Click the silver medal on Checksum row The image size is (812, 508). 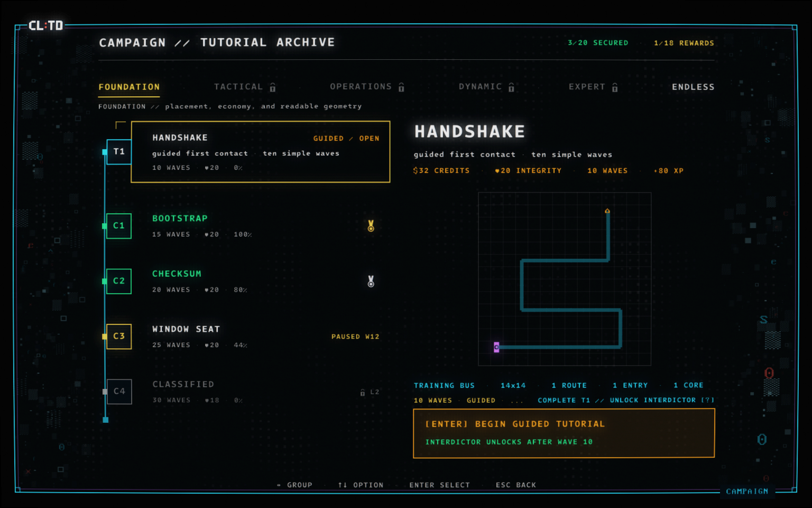[371, 281]
